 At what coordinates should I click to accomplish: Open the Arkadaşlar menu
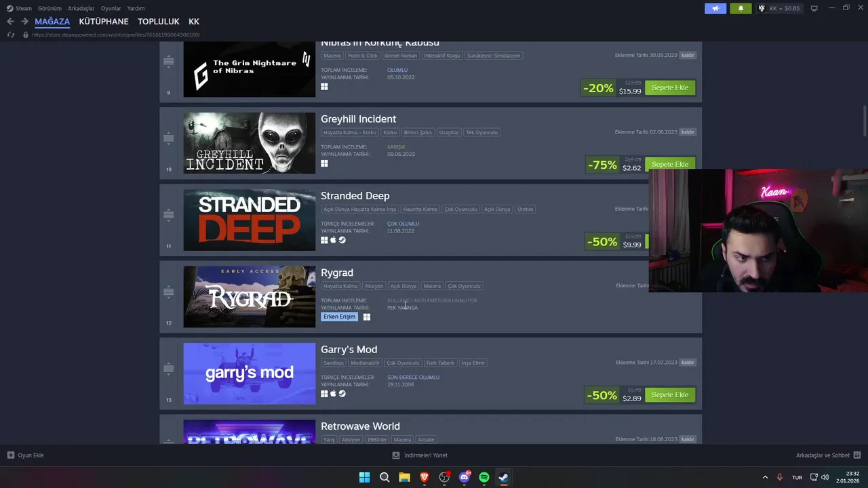81,8
